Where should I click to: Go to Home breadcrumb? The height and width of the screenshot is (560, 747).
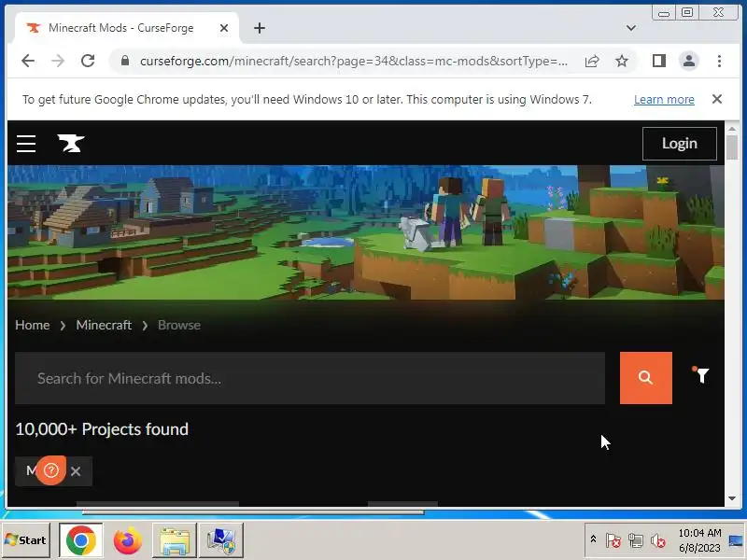33,325
